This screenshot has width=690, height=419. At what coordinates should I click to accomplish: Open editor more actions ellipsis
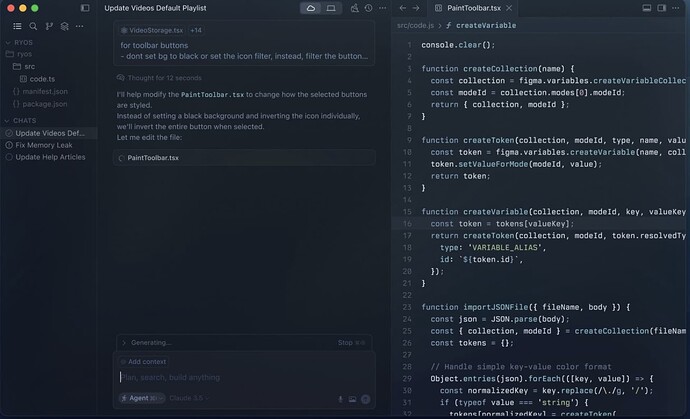[675, 8]
